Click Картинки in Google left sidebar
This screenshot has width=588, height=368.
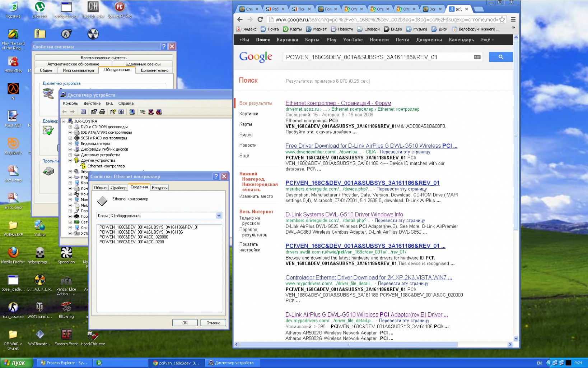click(249, 114)
